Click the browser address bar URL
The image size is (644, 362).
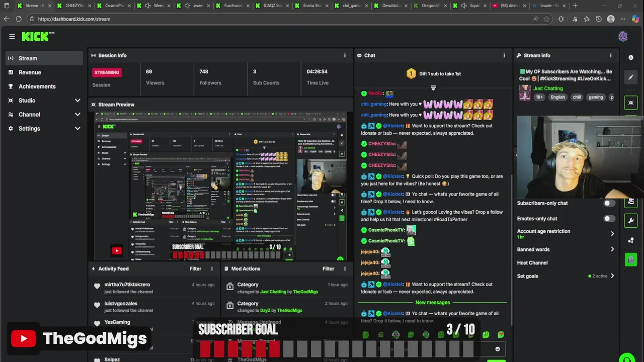click(x=74, y=19)
